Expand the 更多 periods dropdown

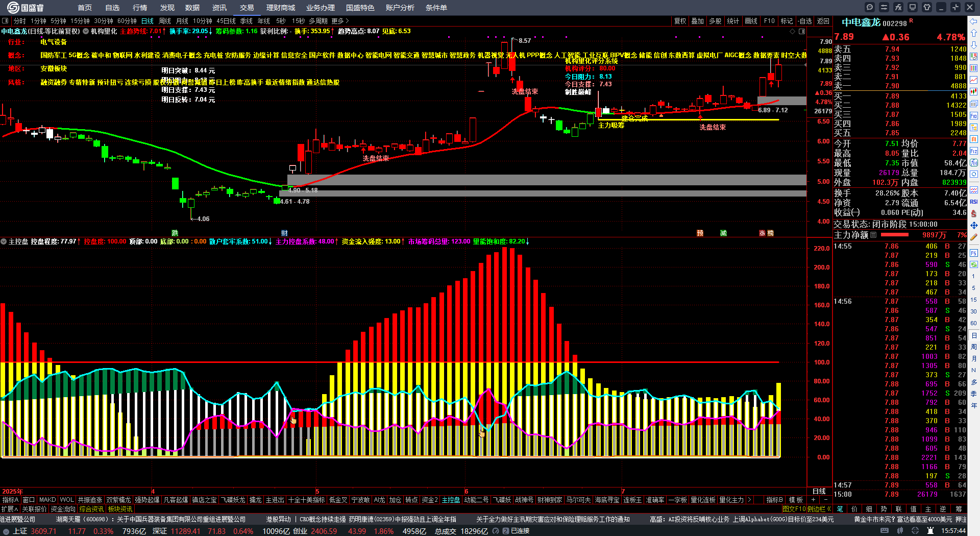(340, 21)
